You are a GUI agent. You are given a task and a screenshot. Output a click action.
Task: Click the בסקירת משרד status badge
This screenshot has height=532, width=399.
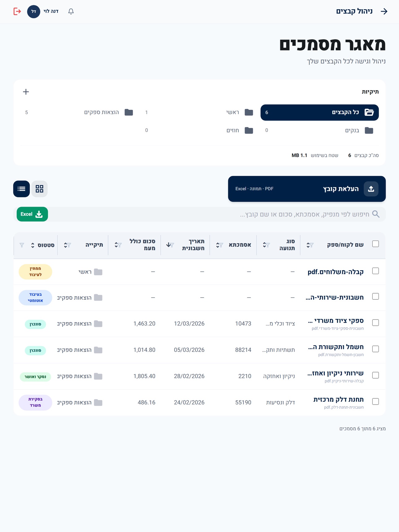35,402
